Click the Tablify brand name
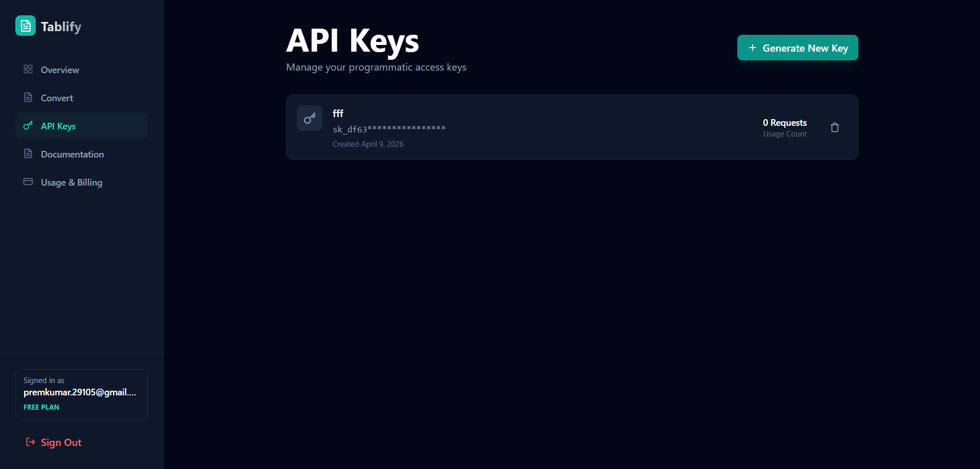980x469 pixels. 61,27
